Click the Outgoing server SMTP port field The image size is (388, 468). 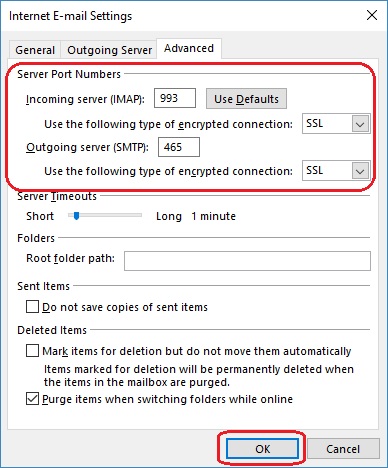click(x=179, y=147)
